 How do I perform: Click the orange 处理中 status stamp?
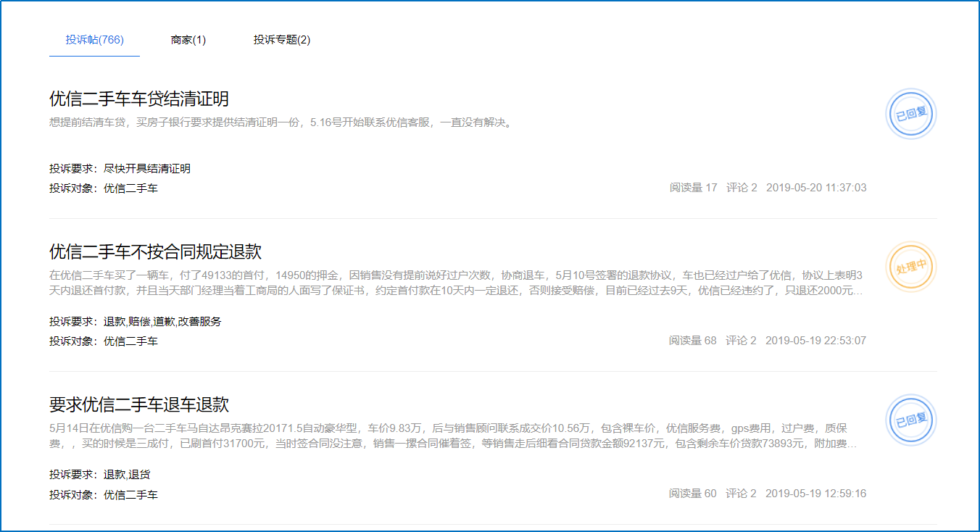point(911,267)
